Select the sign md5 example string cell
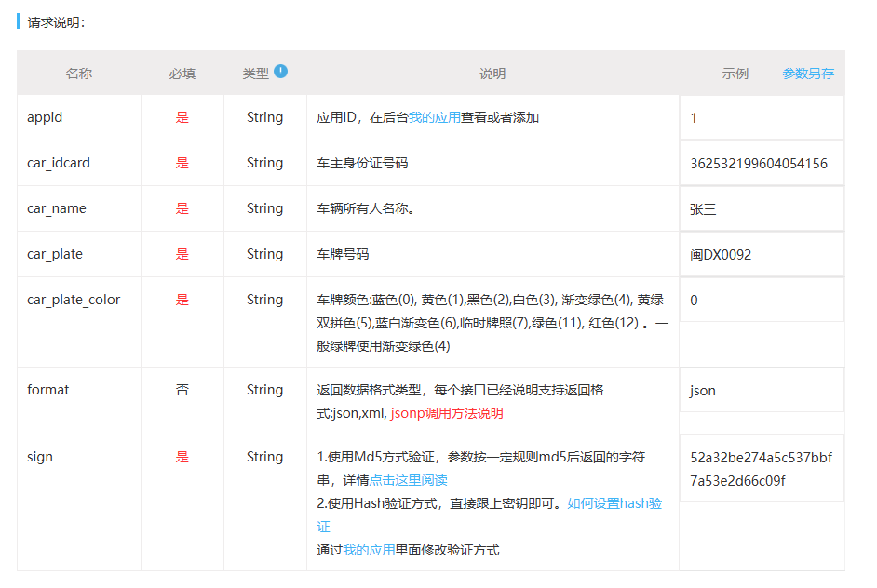The width and height of the screenshot is (877, 588). click(x=761, y=468)
